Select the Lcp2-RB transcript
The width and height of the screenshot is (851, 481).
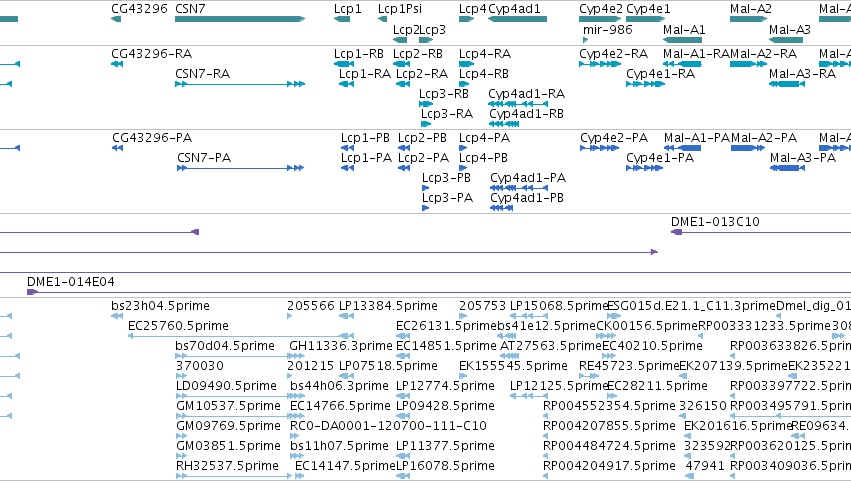tap(402, 64)
